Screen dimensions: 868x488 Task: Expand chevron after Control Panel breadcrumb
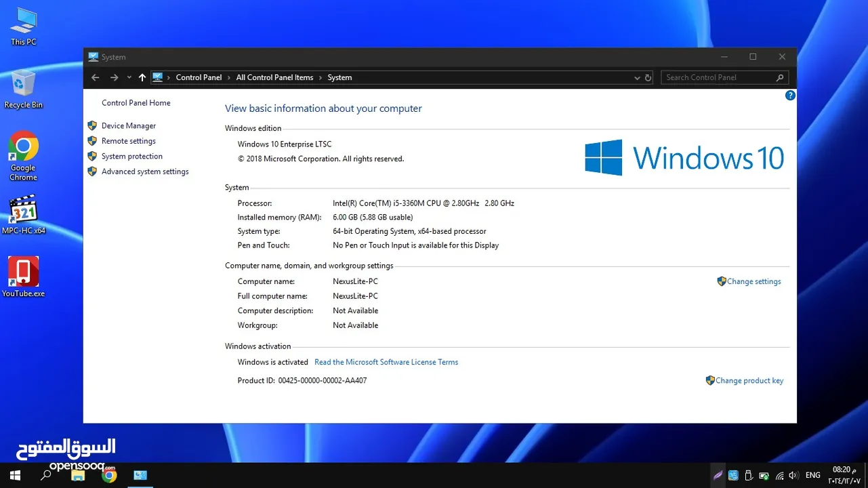[229, 77]
